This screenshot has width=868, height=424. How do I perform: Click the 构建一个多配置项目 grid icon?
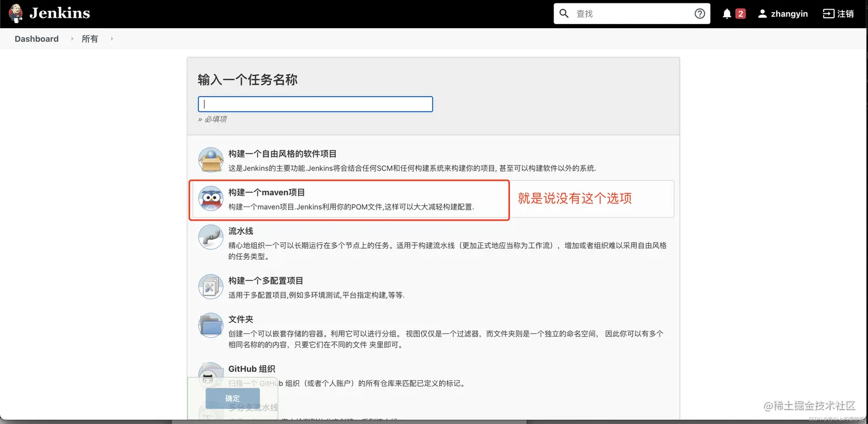(x=211, y=287)
